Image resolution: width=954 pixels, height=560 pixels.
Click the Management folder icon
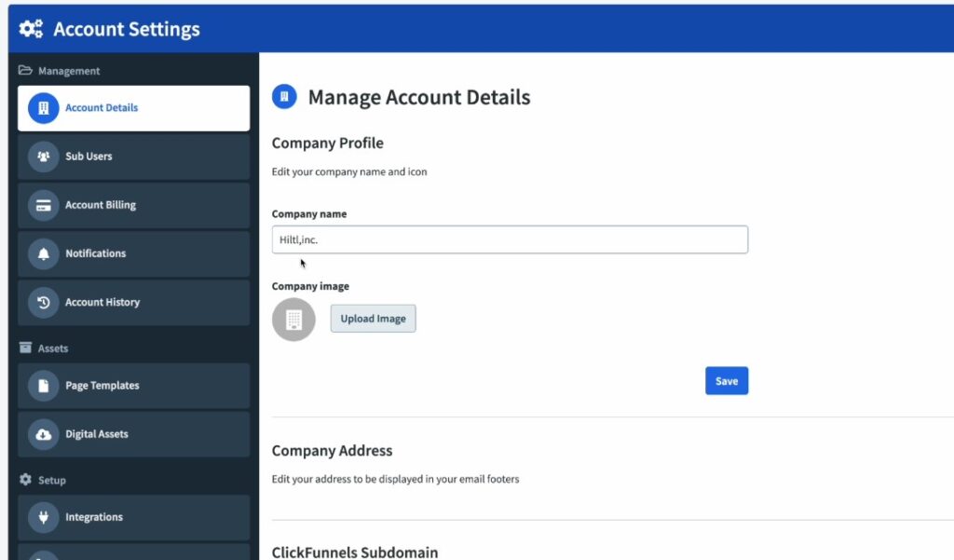[25, 70]
